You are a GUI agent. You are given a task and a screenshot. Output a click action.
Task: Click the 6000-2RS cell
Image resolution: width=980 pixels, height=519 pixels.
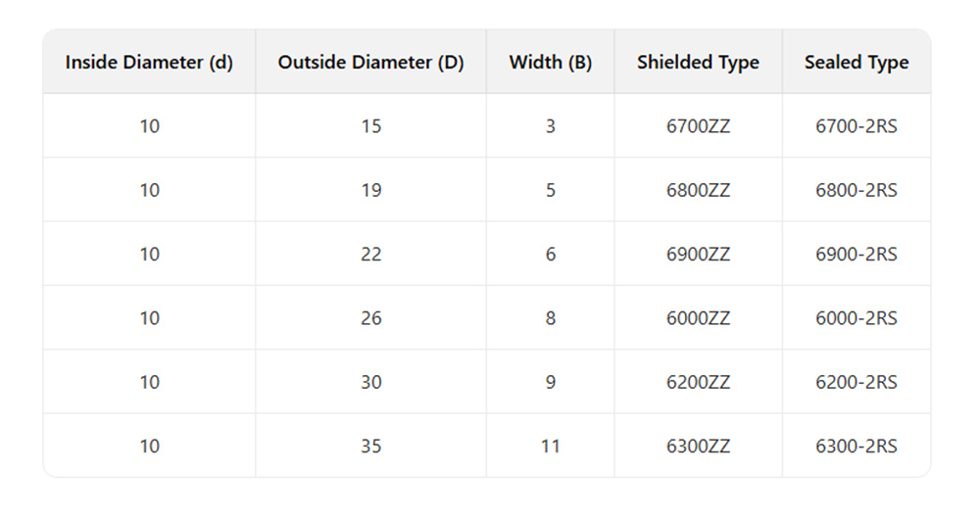click(x=857, y=318)
